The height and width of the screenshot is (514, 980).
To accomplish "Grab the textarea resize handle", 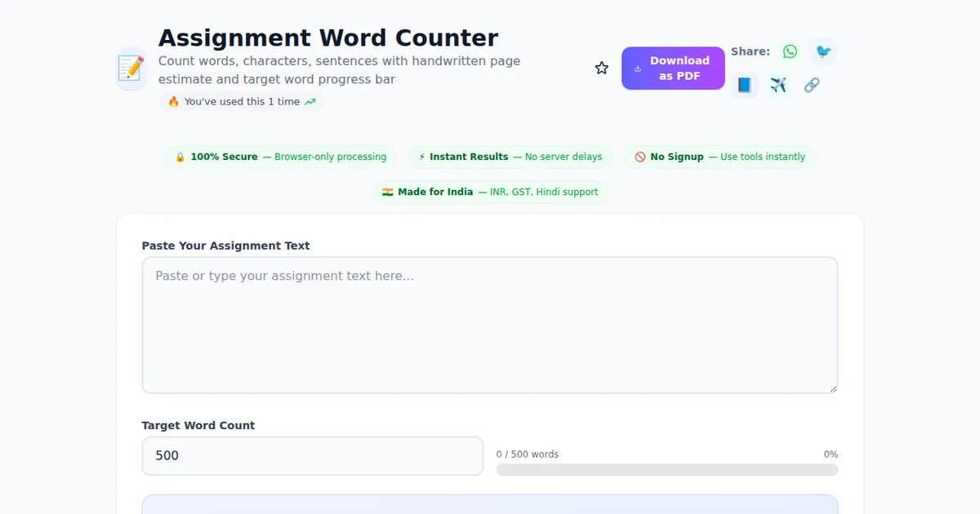I will coord(832,388).
